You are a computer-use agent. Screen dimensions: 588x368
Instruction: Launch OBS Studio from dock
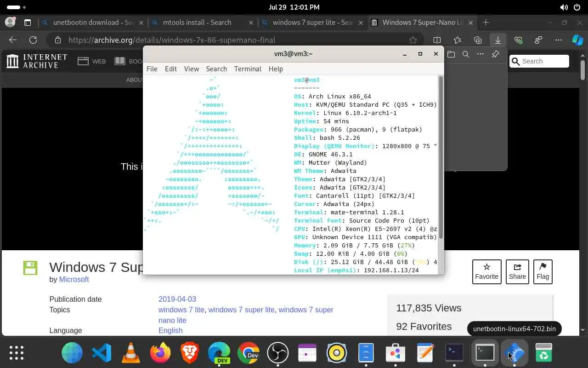(x=278, y=353)
